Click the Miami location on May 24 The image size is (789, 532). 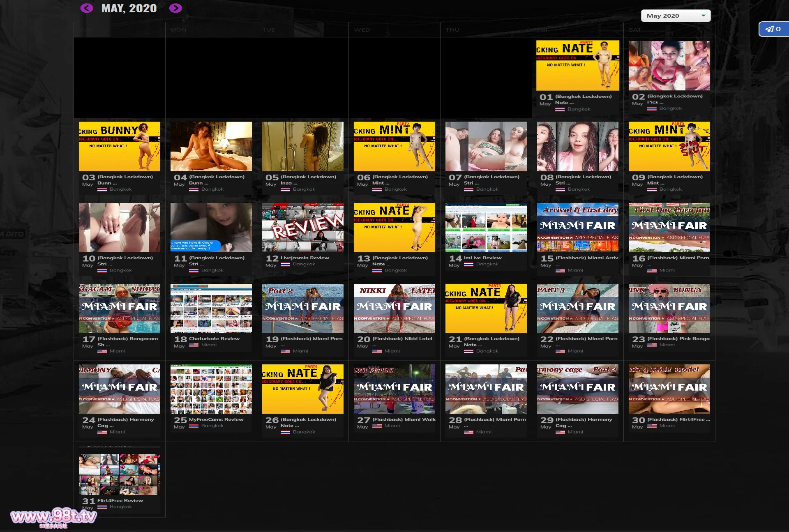117,432
